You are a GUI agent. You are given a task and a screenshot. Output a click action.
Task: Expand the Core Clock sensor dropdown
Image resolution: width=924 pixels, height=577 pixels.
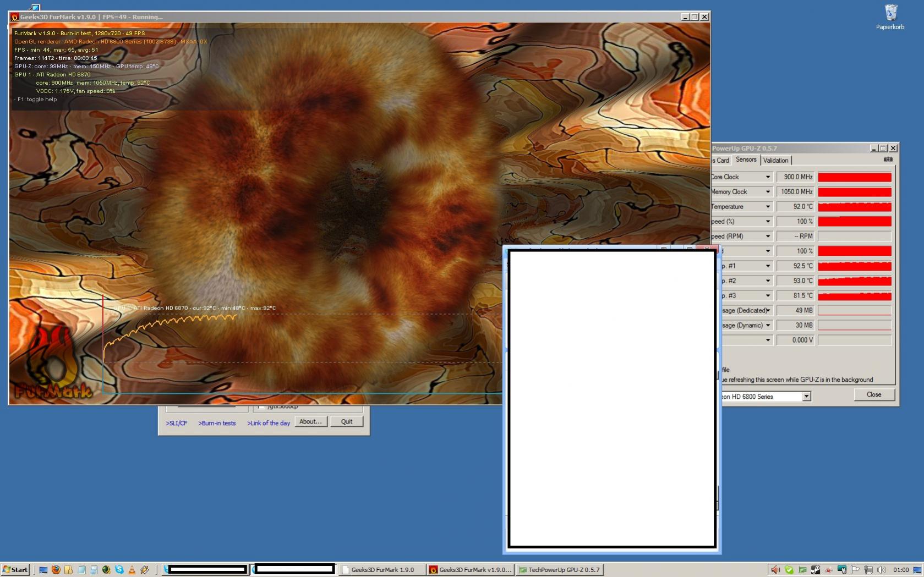click(x=768, y=177)
